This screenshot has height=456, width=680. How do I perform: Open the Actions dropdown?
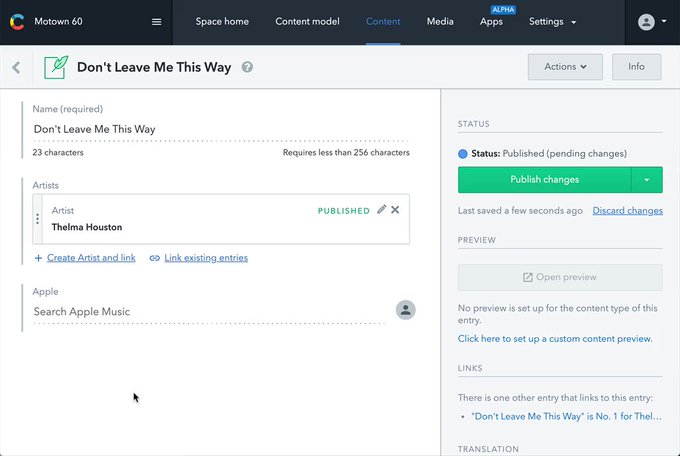pos(565,67)
